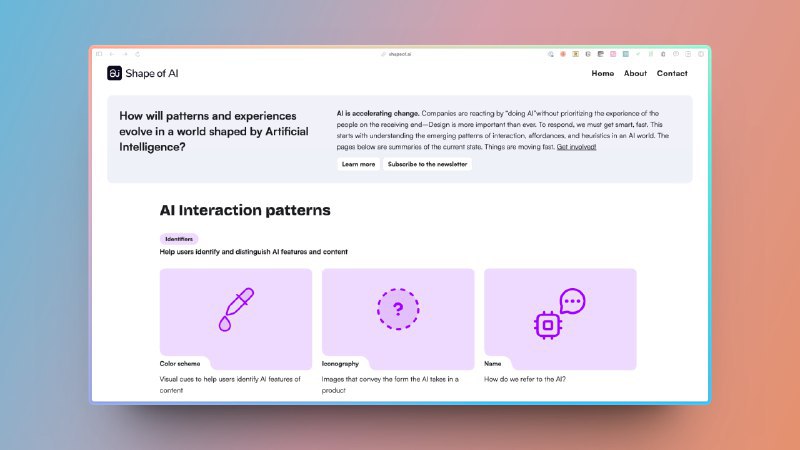The image size is (800, 450).
Task: Toggle the browser sidebar icon
Action: [x=98, y=53]
